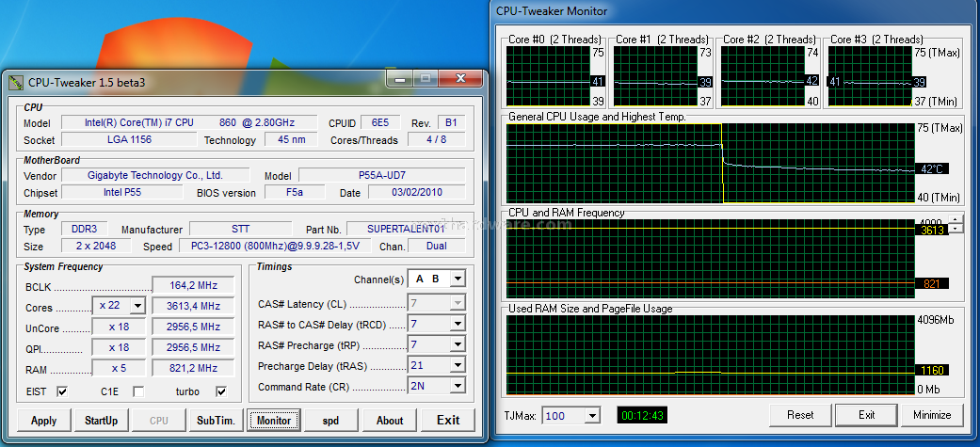Viewport: 980px width, 447px height.
Task: Click the LGA 1156 socket field
Action: coord(129,139)
